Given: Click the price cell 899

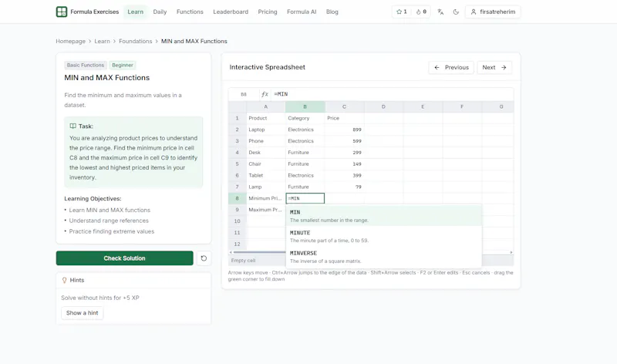Looking at the screenshot, I should (x=345, y=130).
